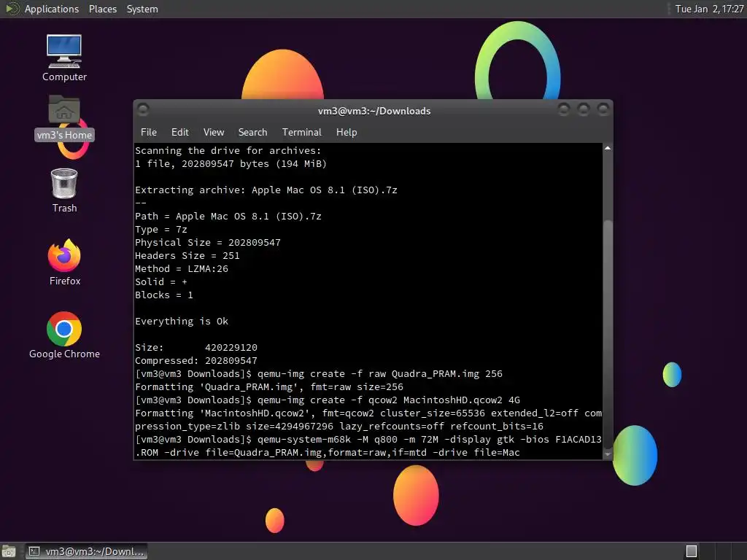Click the 'Compressed: 202809547' line
Image resolution: width=747 pixels, height=560 pixels.
(x=196, y=361)
